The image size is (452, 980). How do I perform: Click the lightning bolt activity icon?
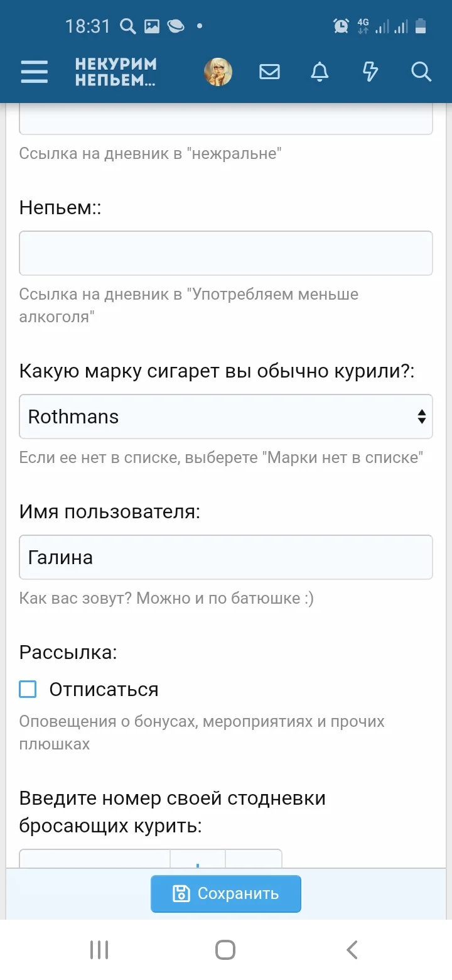370,72
